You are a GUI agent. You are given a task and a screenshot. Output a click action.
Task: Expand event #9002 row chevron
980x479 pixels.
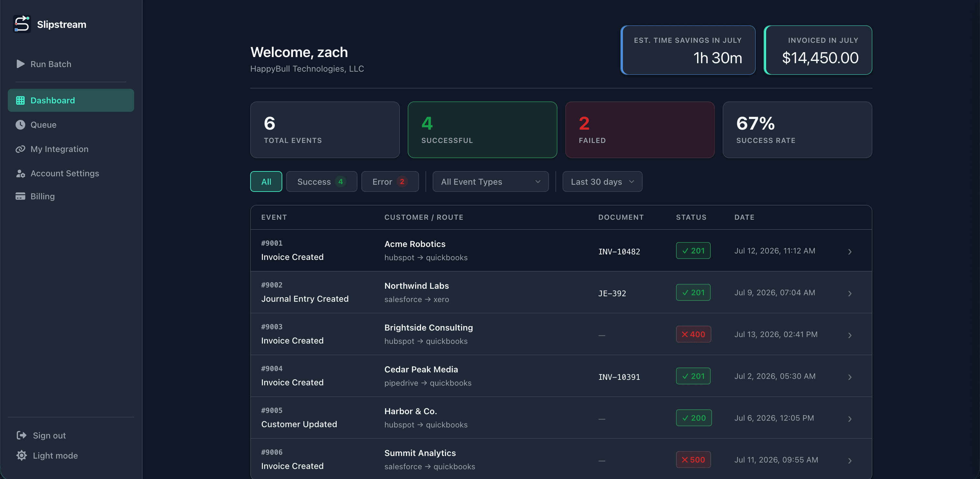(x=849, y=294)
